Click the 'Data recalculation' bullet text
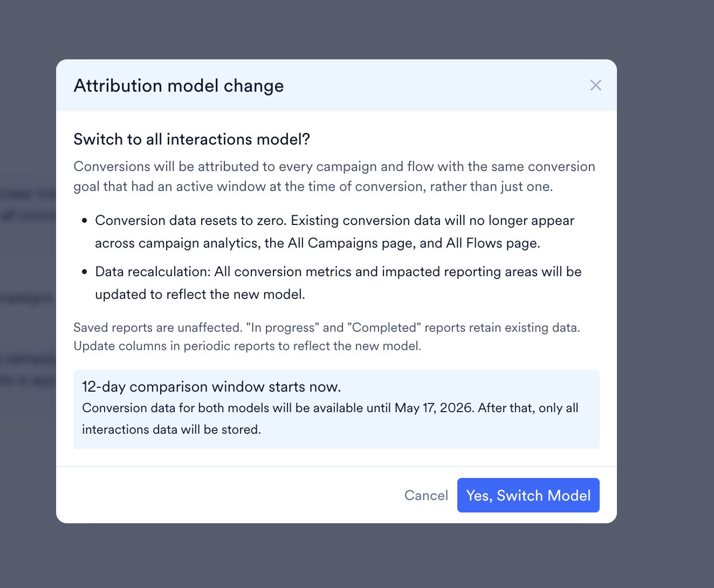 (338, 283)
